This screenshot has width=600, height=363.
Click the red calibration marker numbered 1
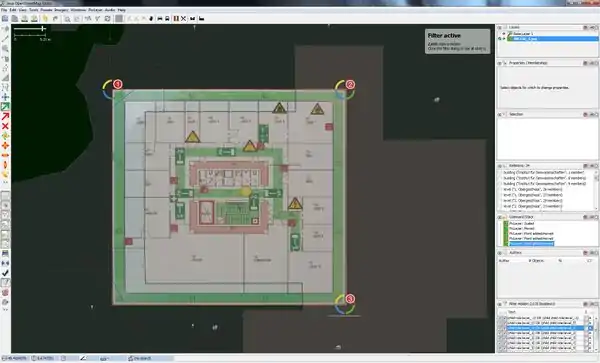(x=117, y=84)
